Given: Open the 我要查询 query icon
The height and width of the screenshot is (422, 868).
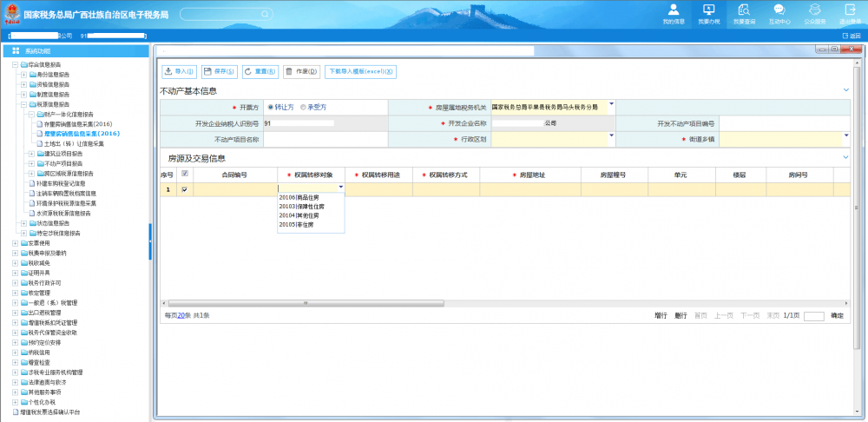Looking at the screenshot, I should tap(744, 12).
